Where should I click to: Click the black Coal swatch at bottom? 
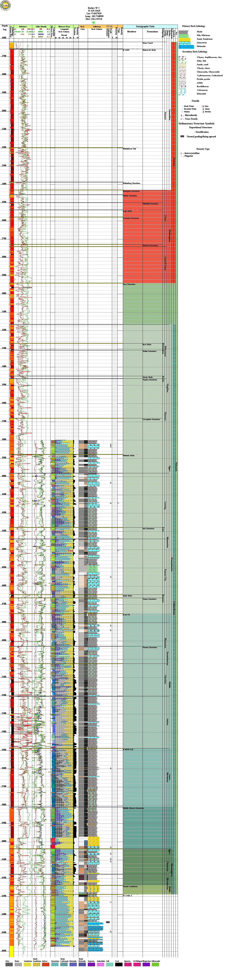[119, 964]
